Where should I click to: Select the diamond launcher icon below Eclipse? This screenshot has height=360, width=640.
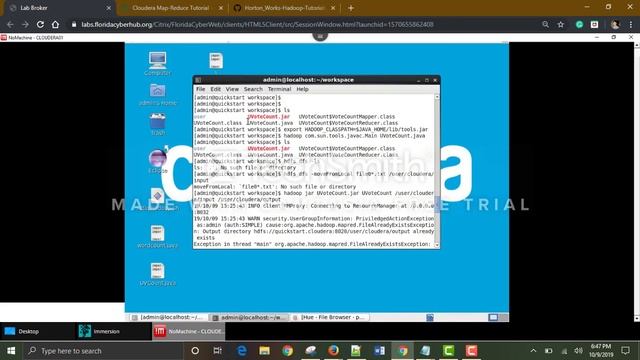[158, 197]
